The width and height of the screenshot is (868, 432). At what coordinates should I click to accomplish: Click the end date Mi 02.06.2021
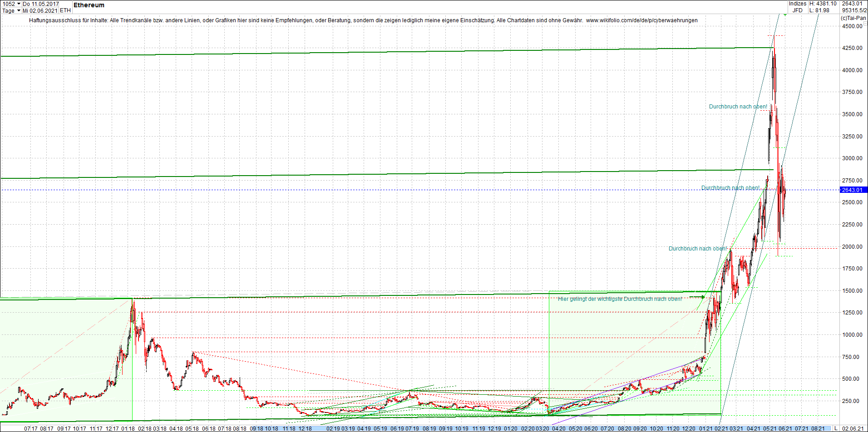click(x=40, y=10)
